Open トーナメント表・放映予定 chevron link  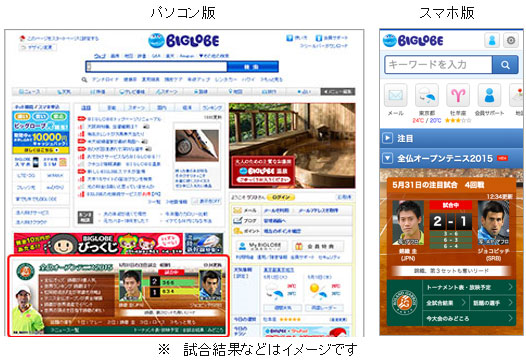click(469, 287)
